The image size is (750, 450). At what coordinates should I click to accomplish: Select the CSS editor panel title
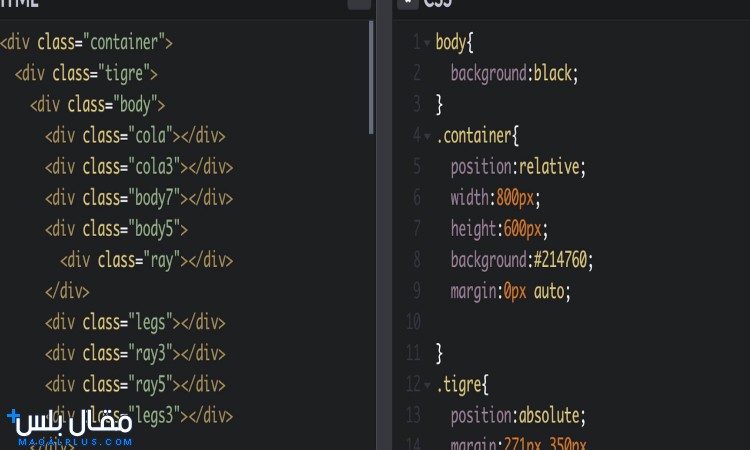pos(438,3)
